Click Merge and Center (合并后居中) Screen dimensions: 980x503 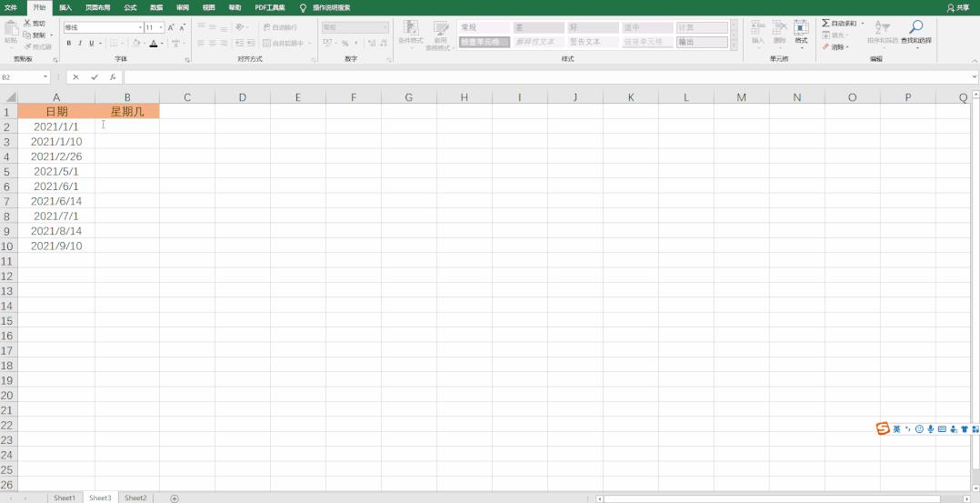pyautogui.click(x=283, y=43)
